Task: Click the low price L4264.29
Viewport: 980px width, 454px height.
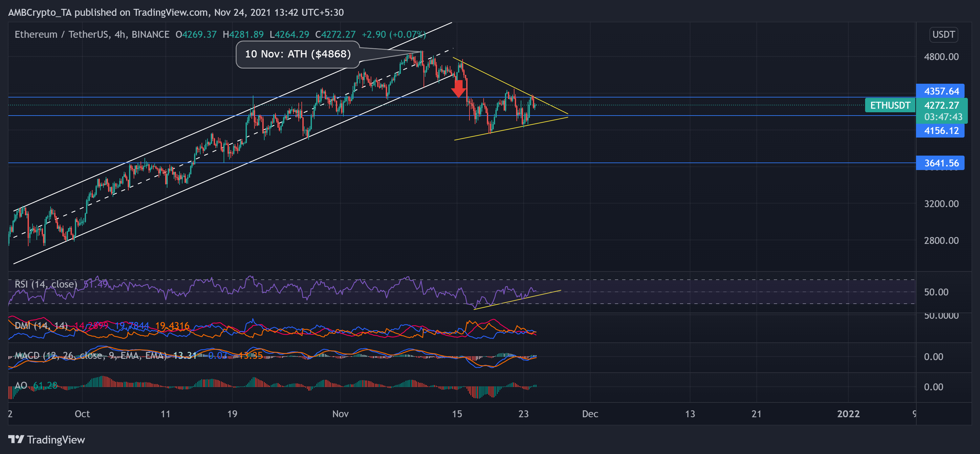Action: (x=289, y=34)
